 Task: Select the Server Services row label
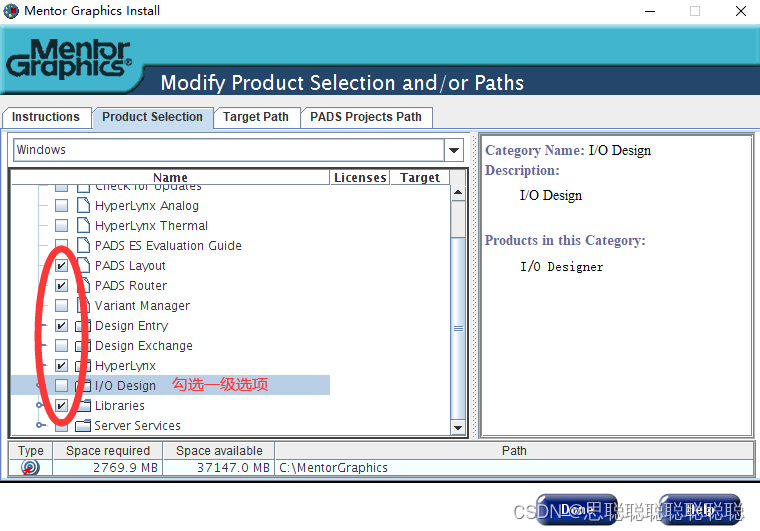[138, 425]
